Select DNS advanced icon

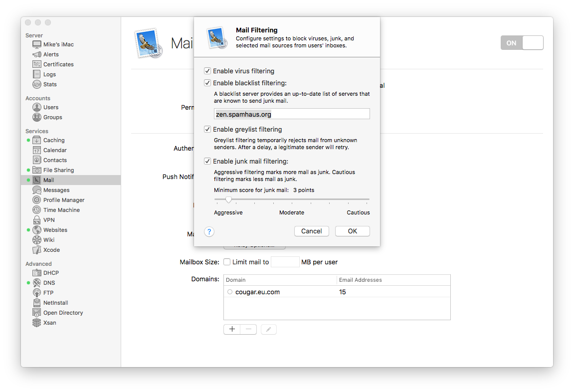[36, 283]
